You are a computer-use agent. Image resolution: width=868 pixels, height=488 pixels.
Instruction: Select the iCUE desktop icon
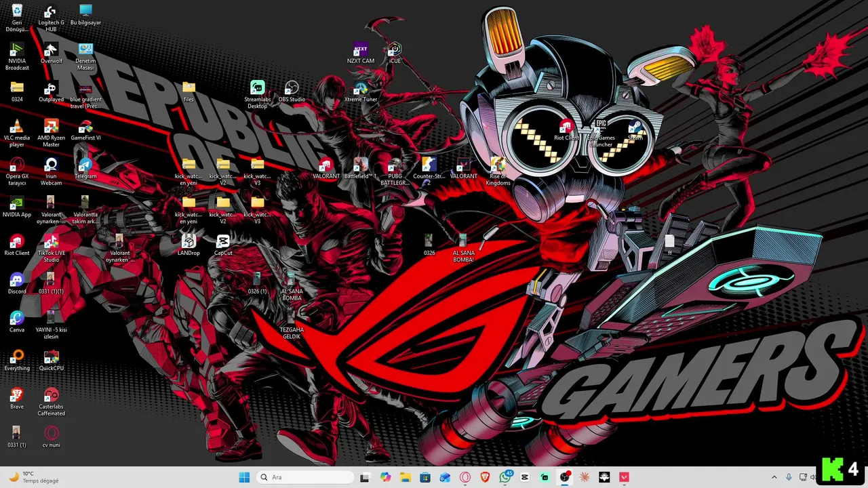[x=395, y=53]
